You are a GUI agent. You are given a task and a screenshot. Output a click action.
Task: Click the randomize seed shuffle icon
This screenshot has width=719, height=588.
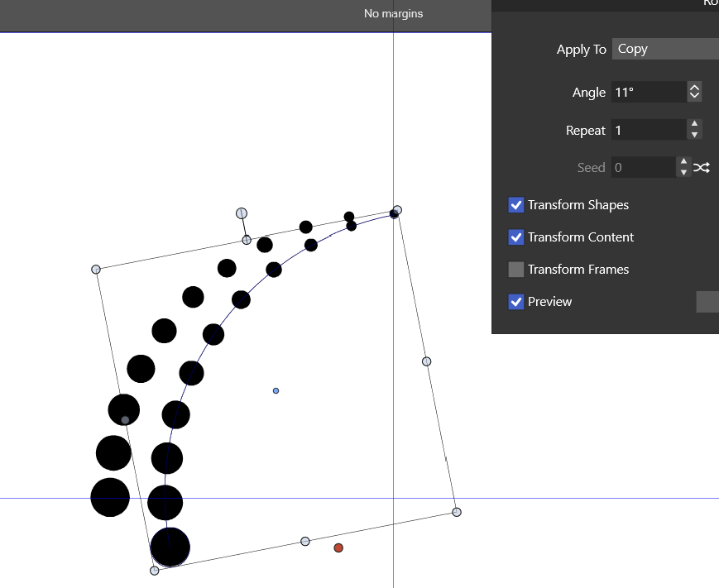[x=702, y=168]
